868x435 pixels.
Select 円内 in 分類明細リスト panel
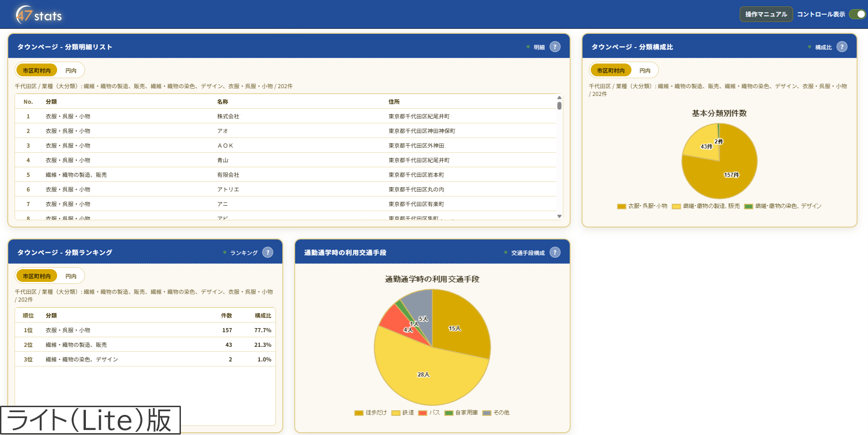pyautogui.click(x=71, y=70)
